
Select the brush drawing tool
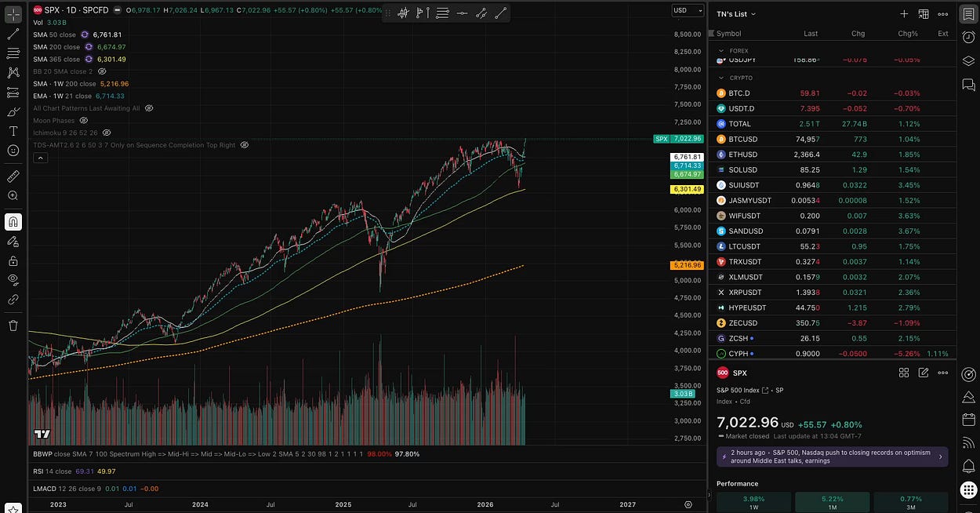pyautogui.click(x=13, y=112)
